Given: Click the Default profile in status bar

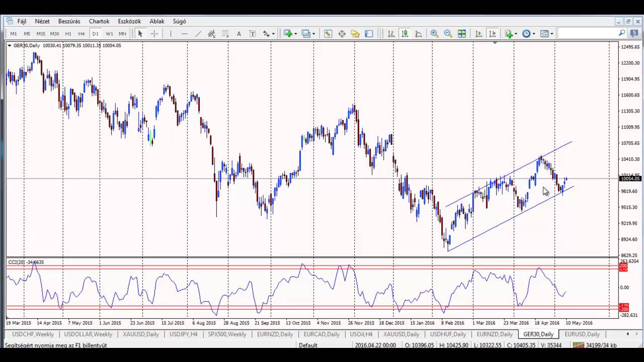Looking at the screenshot, I should click(x=308, y=345).
